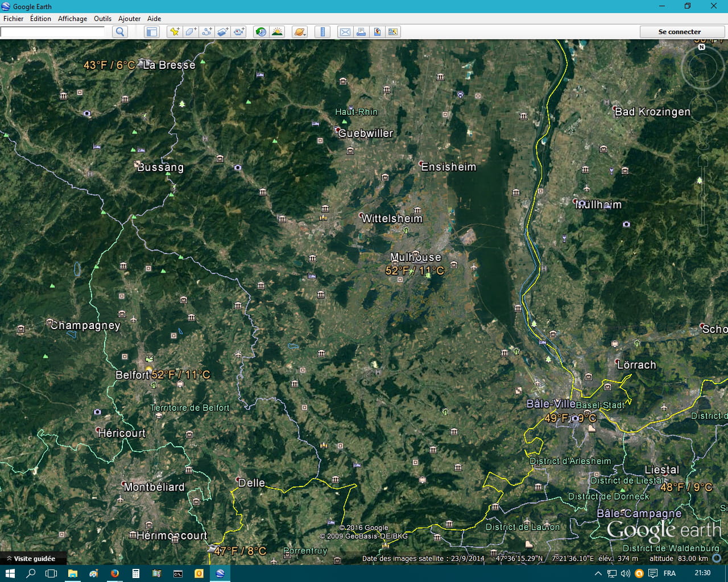Print the current view

361,32
